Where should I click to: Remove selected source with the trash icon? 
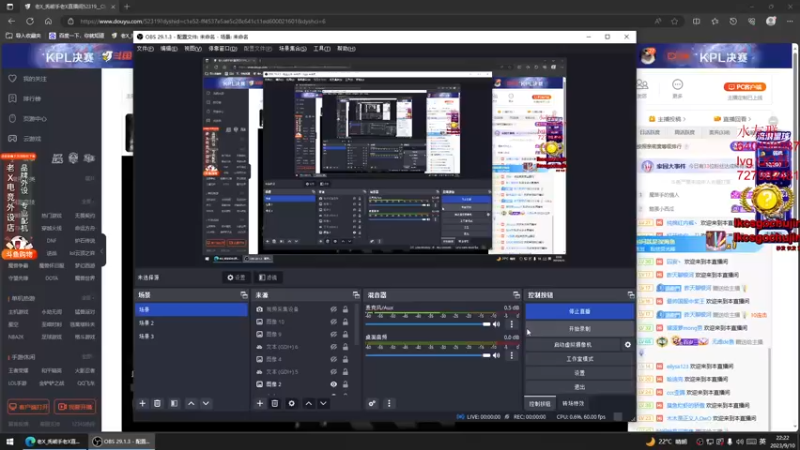pos(274,404)
